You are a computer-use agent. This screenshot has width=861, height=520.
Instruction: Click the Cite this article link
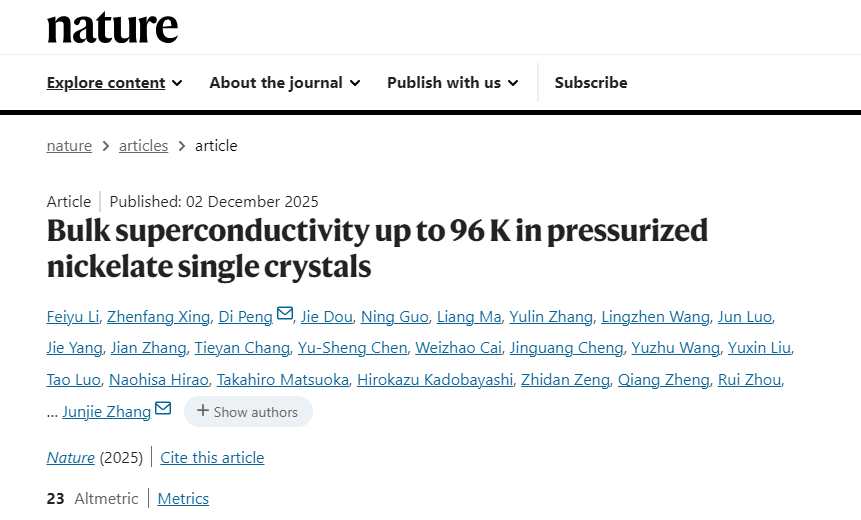pyautogui.click(x=212, y=458)
